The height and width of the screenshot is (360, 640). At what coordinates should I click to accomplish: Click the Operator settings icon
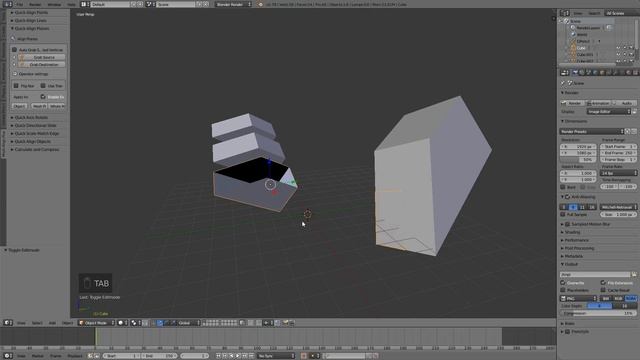(15, 74)
